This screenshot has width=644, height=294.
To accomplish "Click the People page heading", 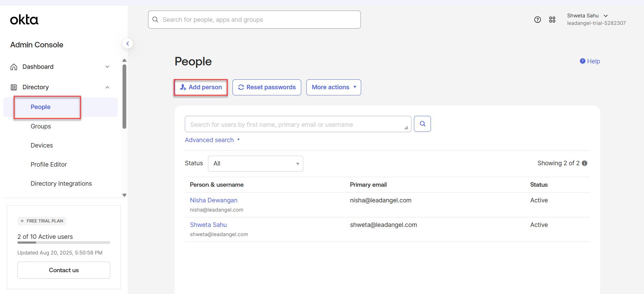I will (x=193, y=61).
